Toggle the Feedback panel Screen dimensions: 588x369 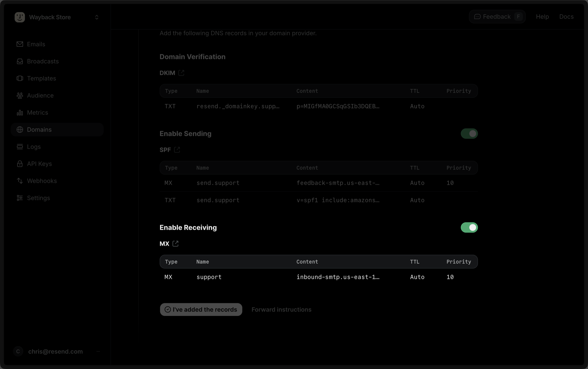[497, 17]
